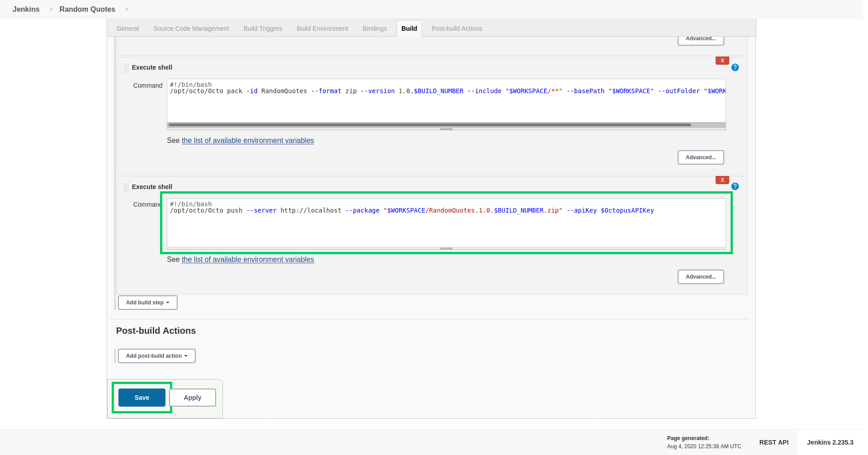
Task: Apply changes without leaving the page
Action: pyautogui.click(x=192, y=398)
